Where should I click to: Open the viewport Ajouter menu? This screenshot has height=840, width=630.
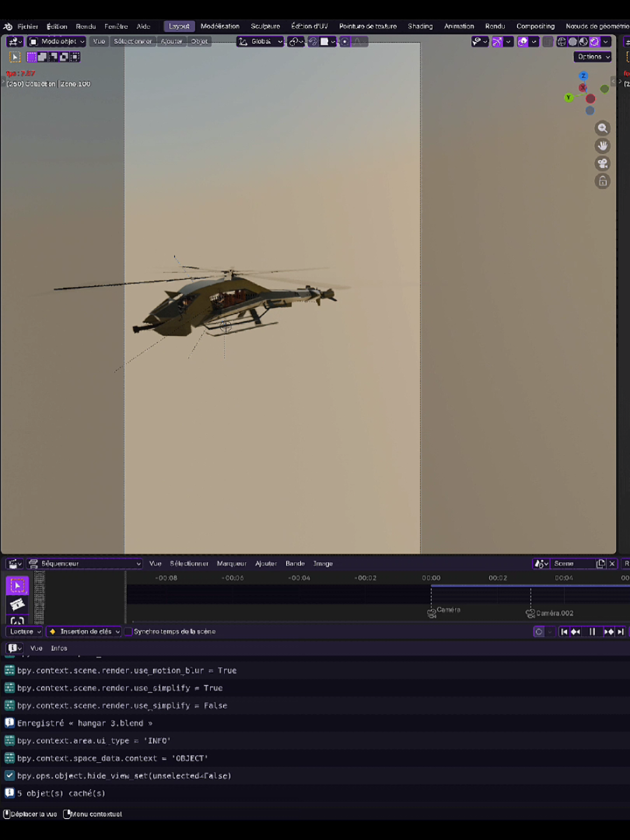click(x=171, y=42)
